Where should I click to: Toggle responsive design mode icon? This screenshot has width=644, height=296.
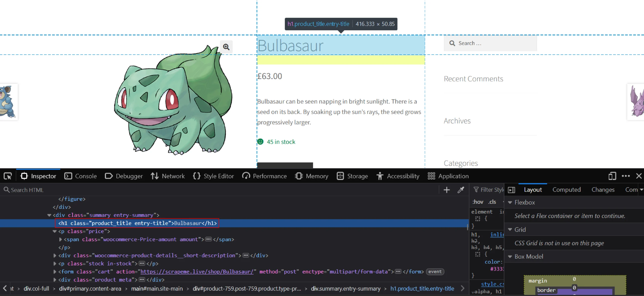click(x=612, y=176)
